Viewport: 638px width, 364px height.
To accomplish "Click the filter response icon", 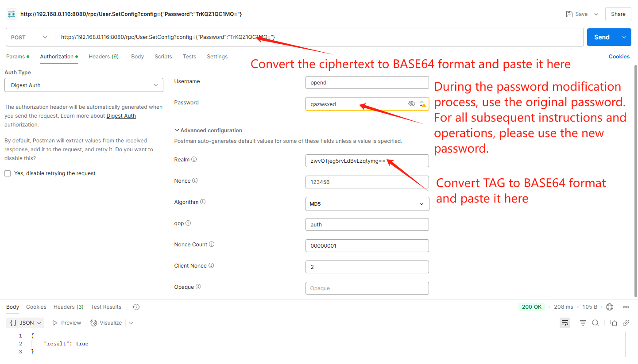I will pyautogui.click(x=583, y=323).
